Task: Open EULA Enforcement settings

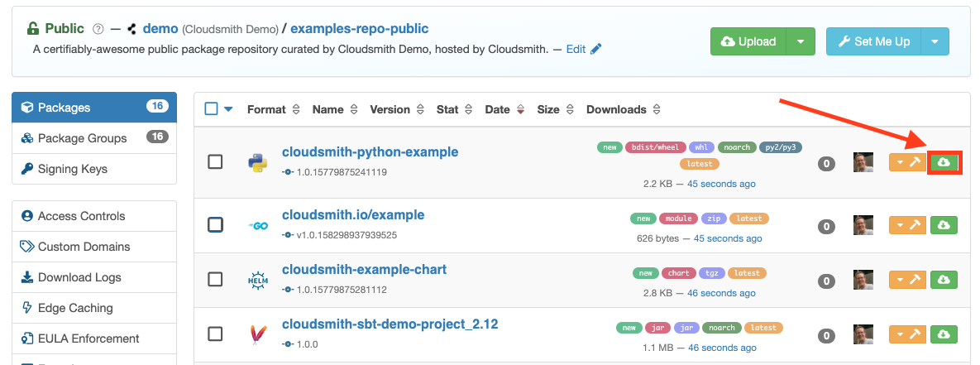Action: coord(94,339)
